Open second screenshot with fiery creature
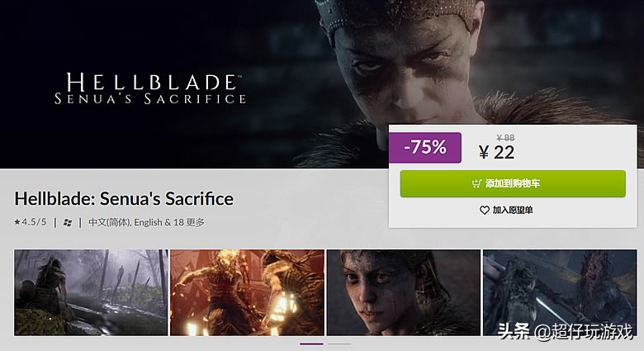The width and height of the screenshot is (644, 351). click(247, 292)
